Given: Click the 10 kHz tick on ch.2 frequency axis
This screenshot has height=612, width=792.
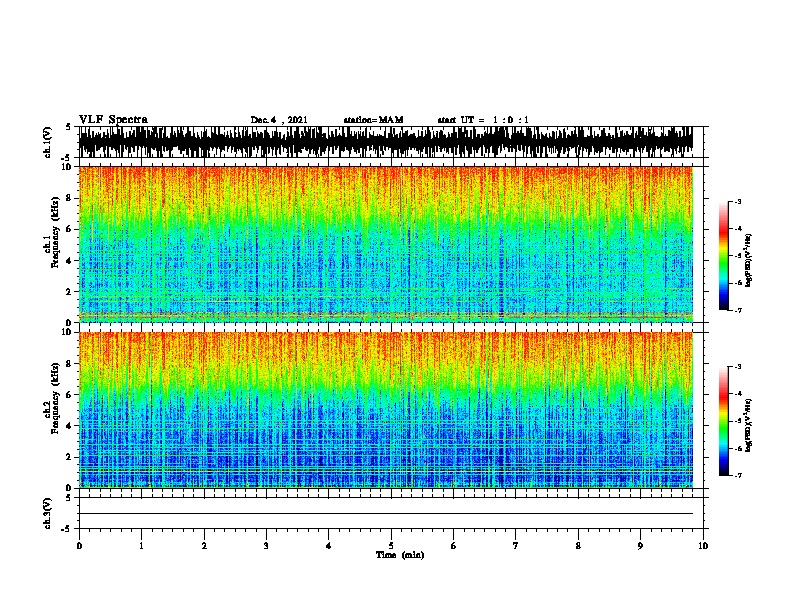Looking at the screenshot, I should 68,332.
